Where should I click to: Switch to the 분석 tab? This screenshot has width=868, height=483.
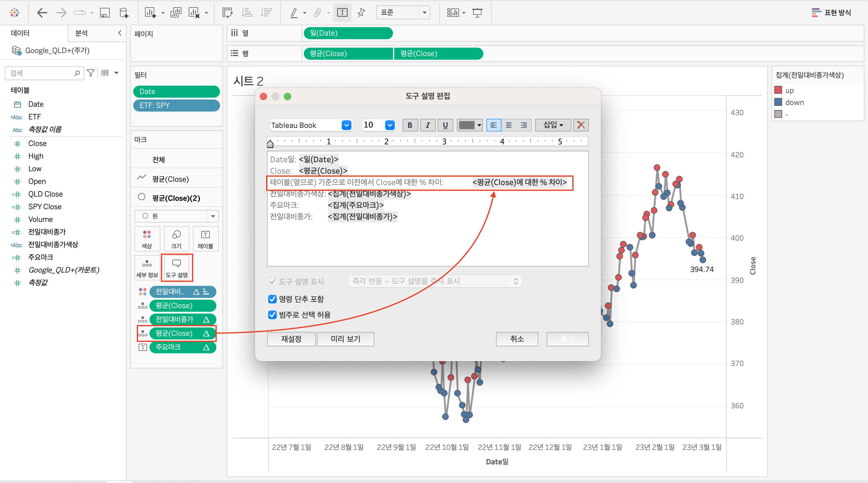coord(82,33)
